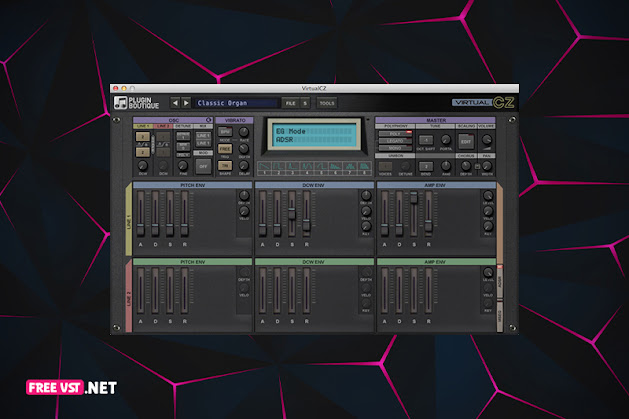This screenshot has height=419, width=629.
Task: Click the Plugin Boutique logo
Action: tap(137, 103)
